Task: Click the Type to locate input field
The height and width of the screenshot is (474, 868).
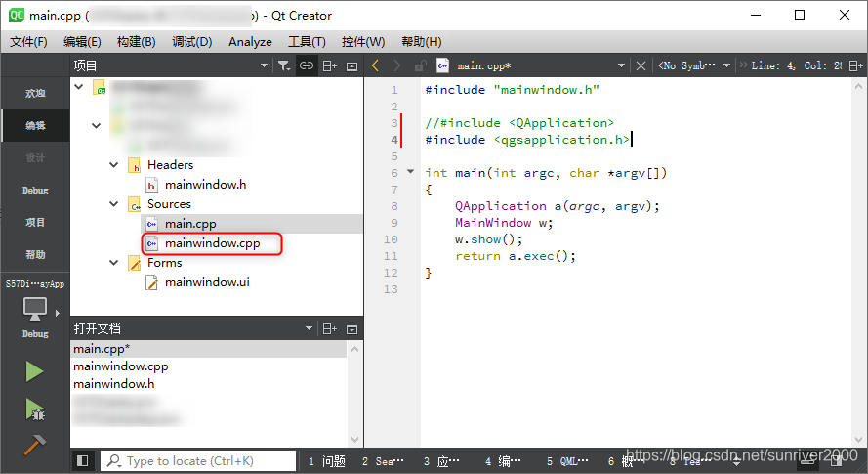Action: click(x=198, y=460)
